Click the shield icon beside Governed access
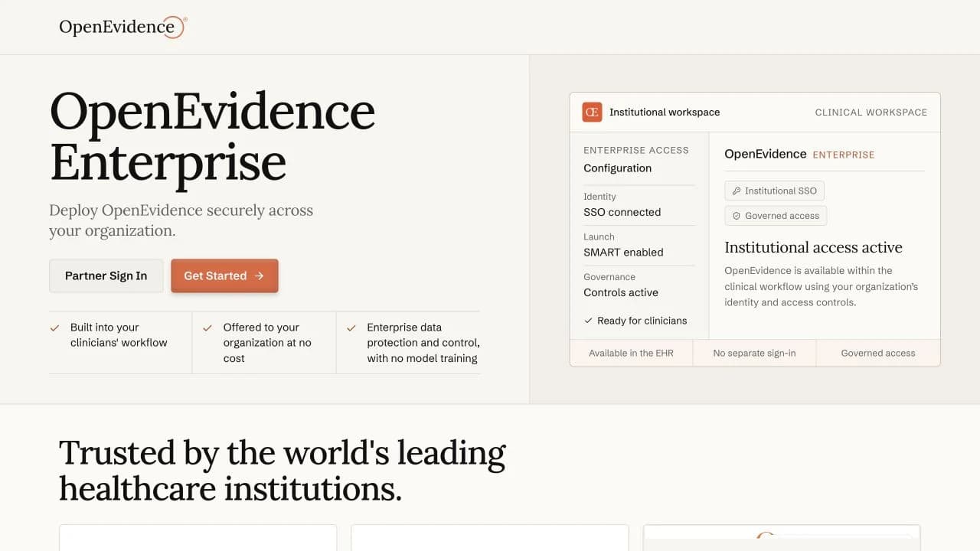 [737, 216]
